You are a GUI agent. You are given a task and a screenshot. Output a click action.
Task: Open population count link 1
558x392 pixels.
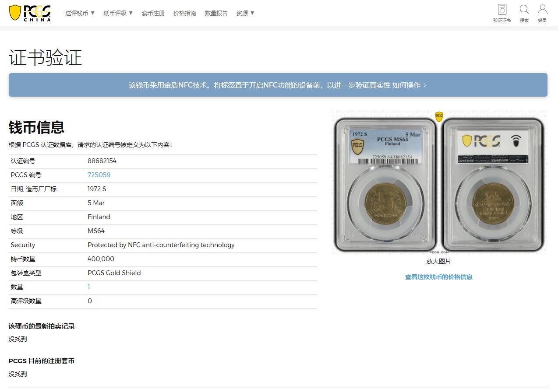tap(89, 287)
